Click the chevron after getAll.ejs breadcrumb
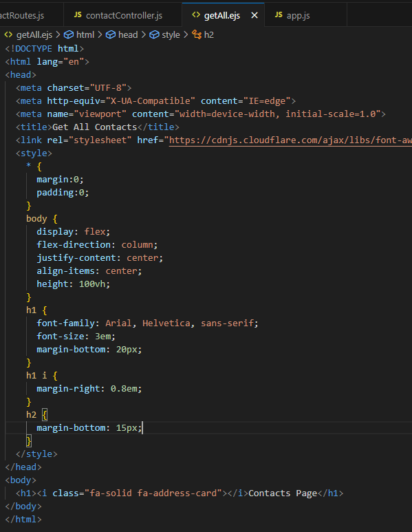 pyautogui.click(x=58, y=34)
